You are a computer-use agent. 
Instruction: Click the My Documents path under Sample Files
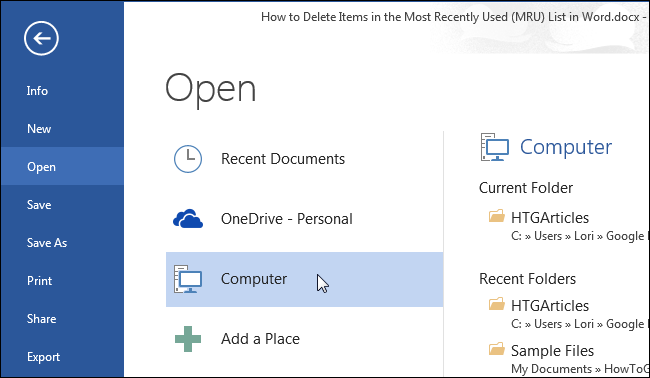pyautogui.click(x=579, y=368)
